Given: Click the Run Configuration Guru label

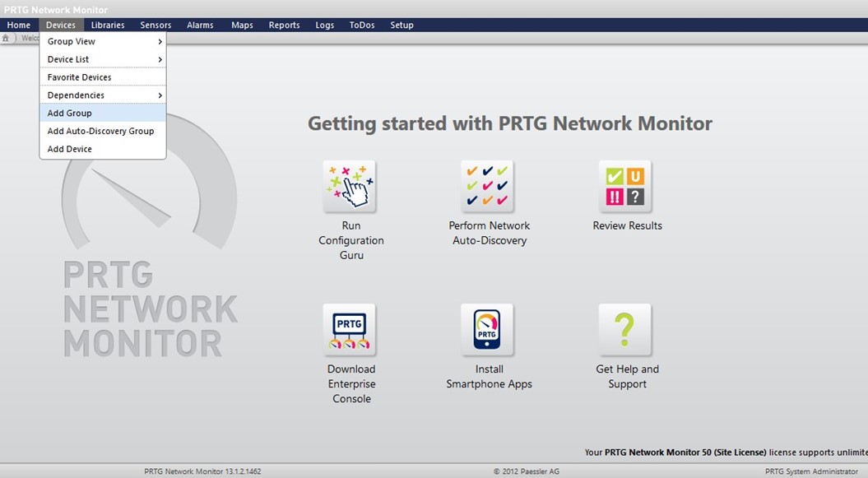Looking at the screenshot, I should pos(351,240).
